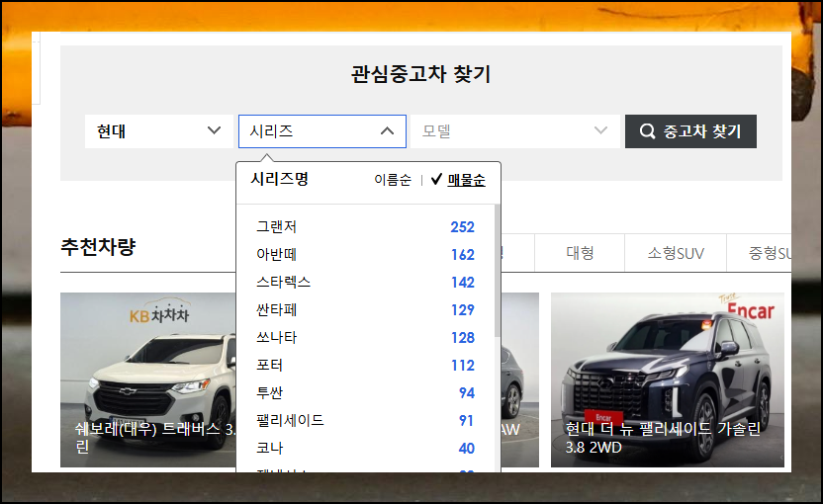Click the 아반떼 listing count 162
This screenshot has height=504, width=823.
click(x=463, y=255)
